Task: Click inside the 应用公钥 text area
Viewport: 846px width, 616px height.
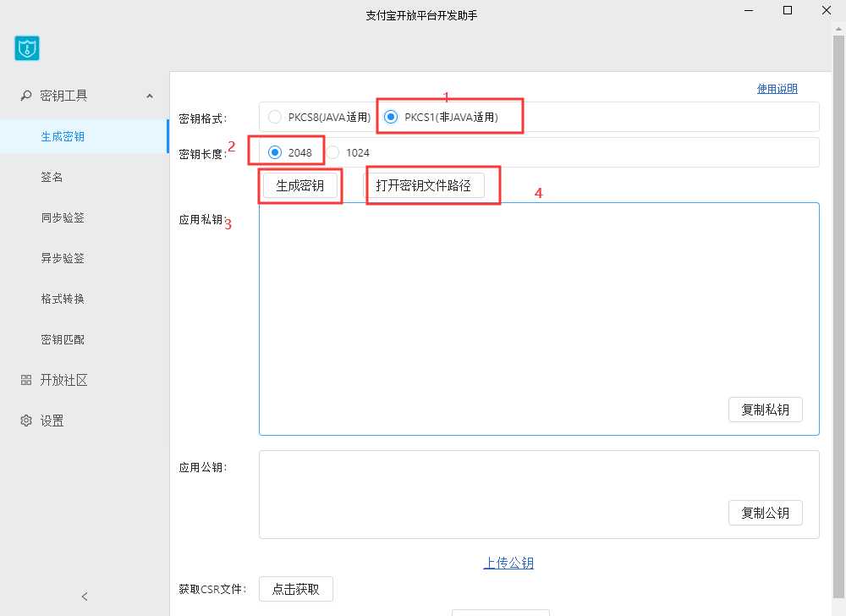Action: tap(539, 495)
